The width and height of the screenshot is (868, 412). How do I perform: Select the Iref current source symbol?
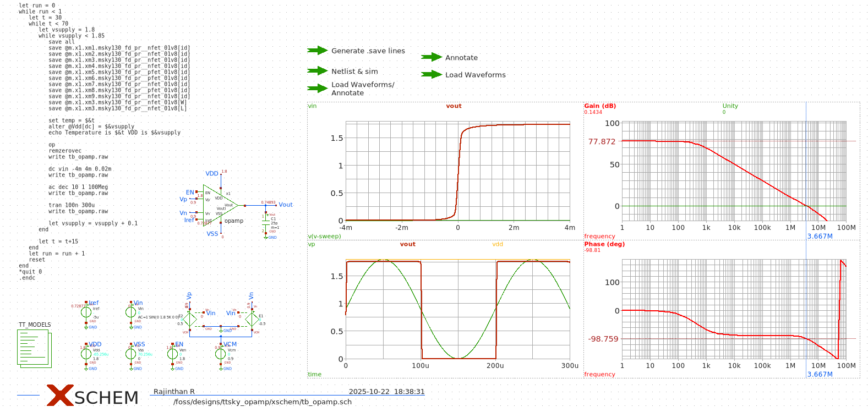(x=86, y=312)
